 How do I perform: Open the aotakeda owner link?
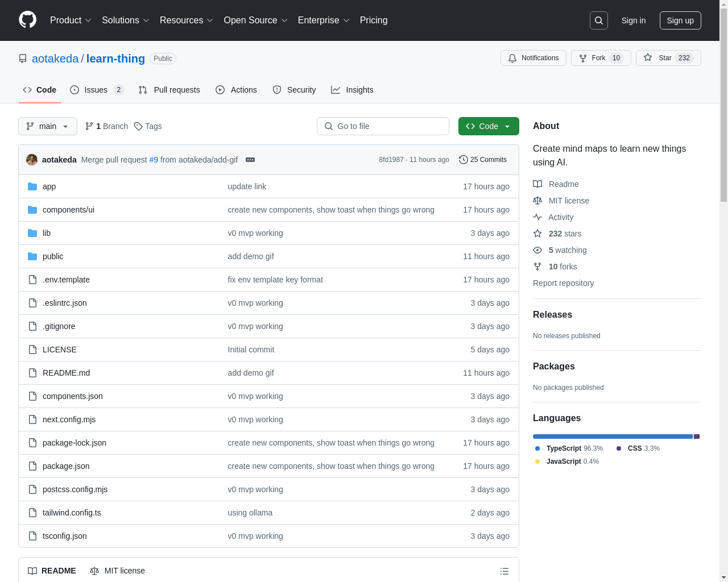click(55, 59)
